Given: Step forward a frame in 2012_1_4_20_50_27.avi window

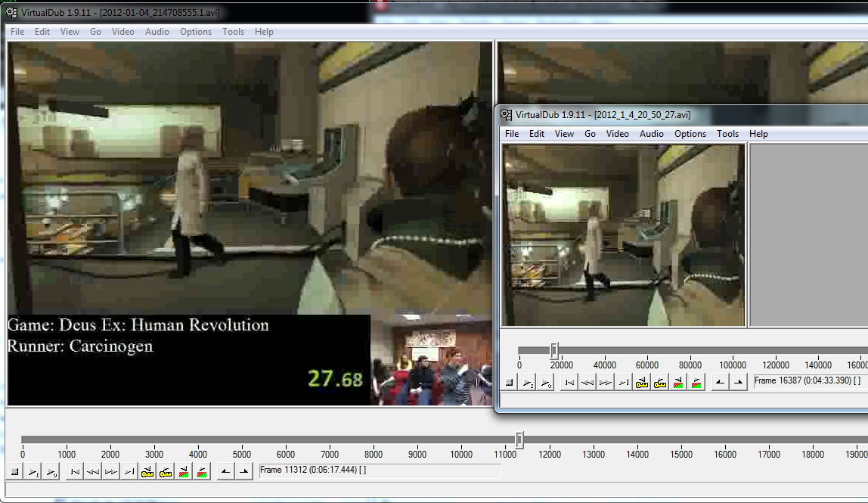Looking at the screenshot, I should [x=606, y=382].
